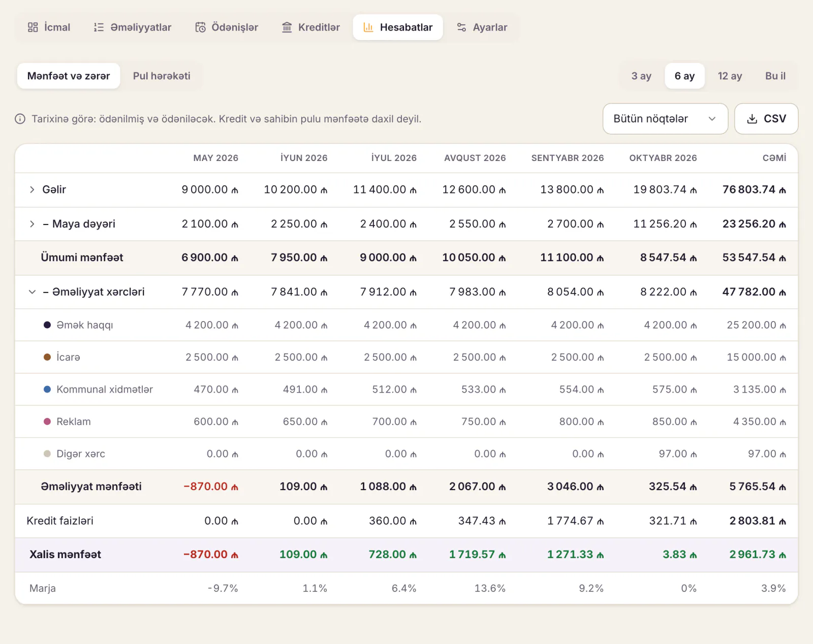Click the CƏMİ column header
The height and width of the screenshot is (644, 813).
click(x=774, y=158)
